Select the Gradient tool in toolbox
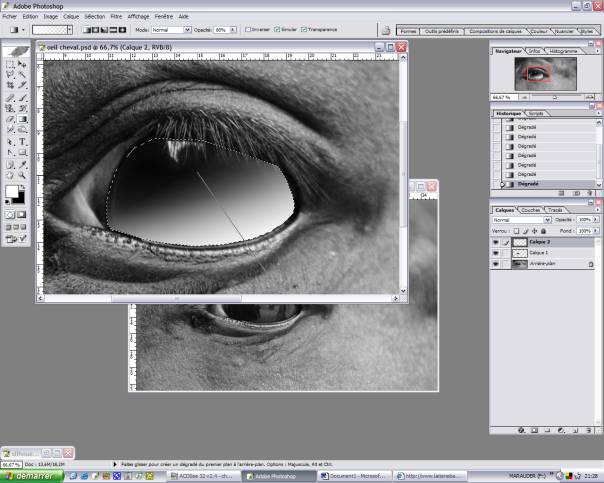Viewport: 604px width, 483px height. (x=22, y=119)
